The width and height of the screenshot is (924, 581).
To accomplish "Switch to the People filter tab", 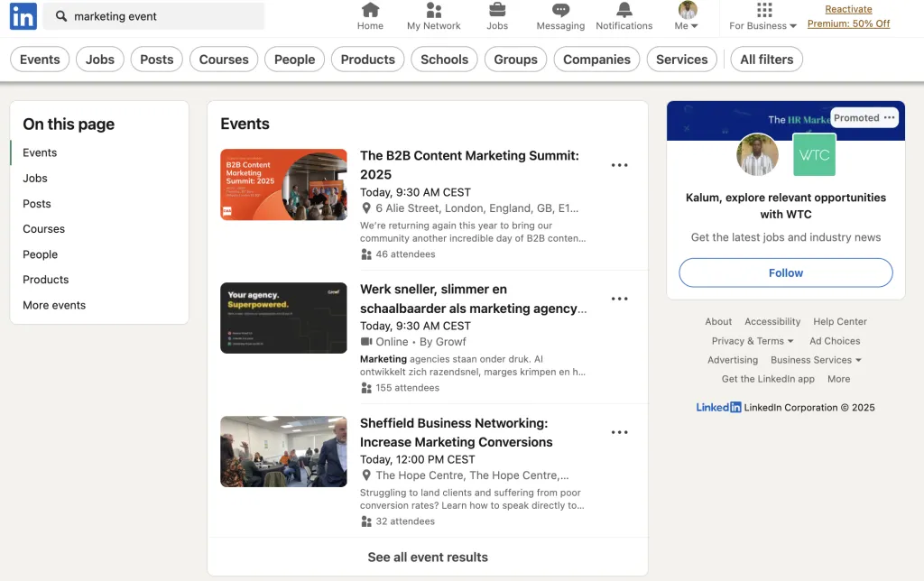I will 294,59.
